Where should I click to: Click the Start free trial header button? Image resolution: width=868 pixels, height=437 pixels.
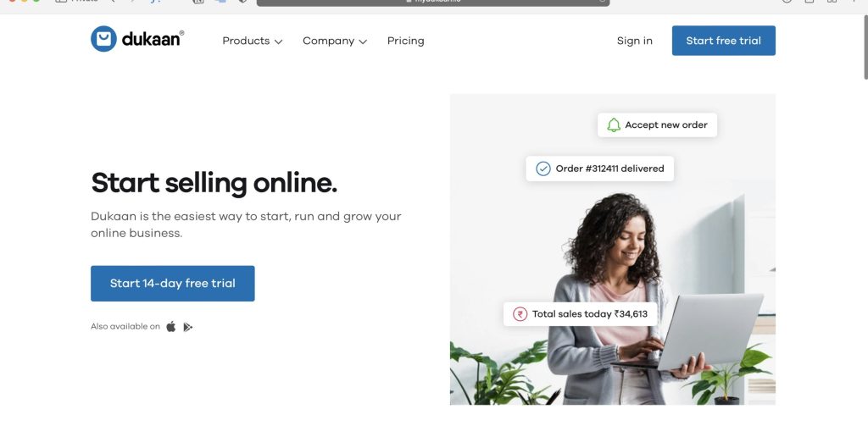coord(724,41)
